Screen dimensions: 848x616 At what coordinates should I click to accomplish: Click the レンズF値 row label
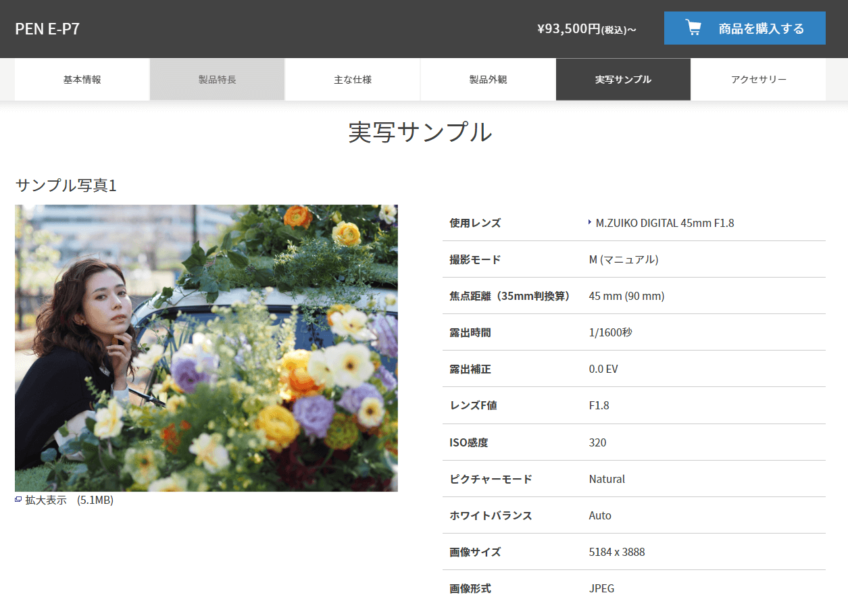473,405
